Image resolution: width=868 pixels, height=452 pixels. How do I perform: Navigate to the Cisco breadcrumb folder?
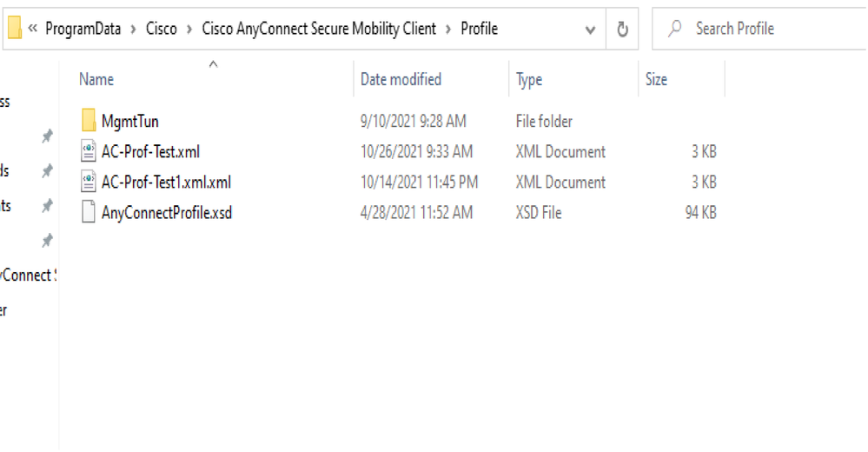(161, 28)
